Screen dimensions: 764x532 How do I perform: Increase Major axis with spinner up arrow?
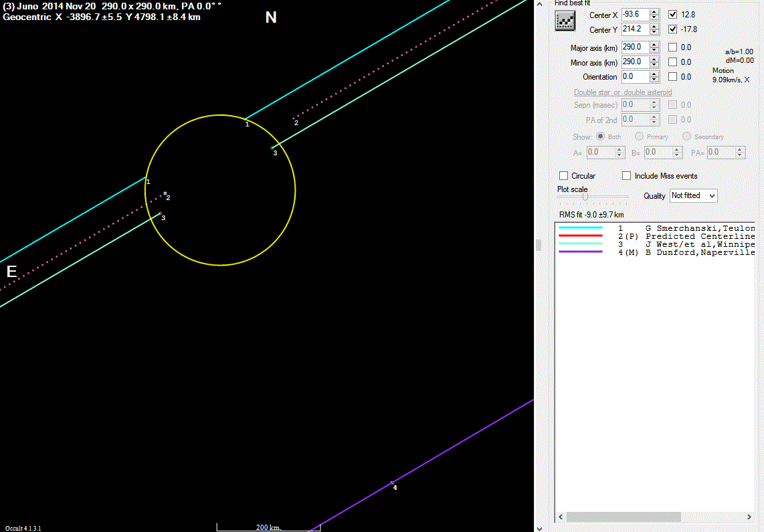coord(654,44)
